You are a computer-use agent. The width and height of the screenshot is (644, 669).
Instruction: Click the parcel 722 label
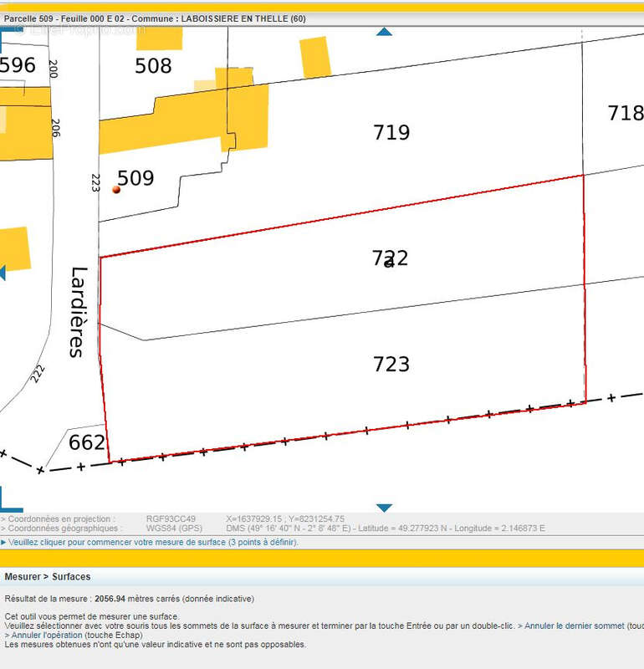tap(391, 258)
